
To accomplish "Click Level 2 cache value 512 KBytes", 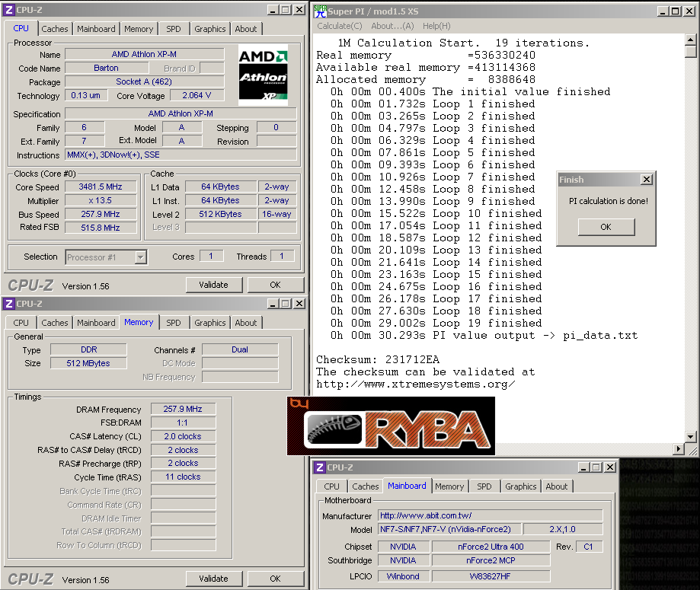I will click(x=221, y=214).
